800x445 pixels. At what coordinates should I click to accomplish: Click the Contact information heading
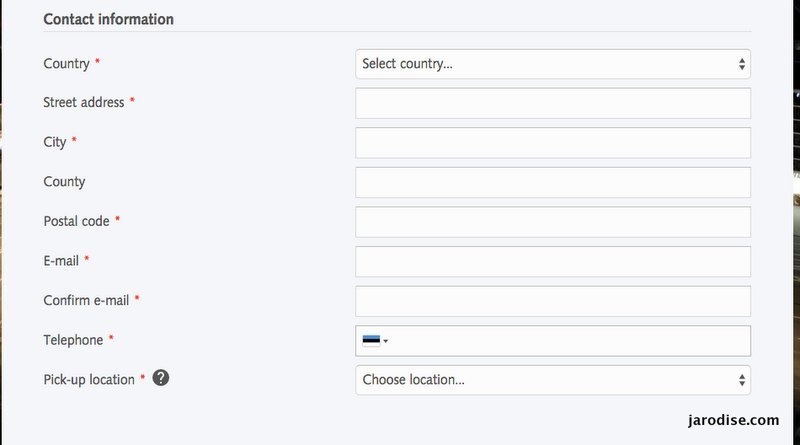click(108, 19)
